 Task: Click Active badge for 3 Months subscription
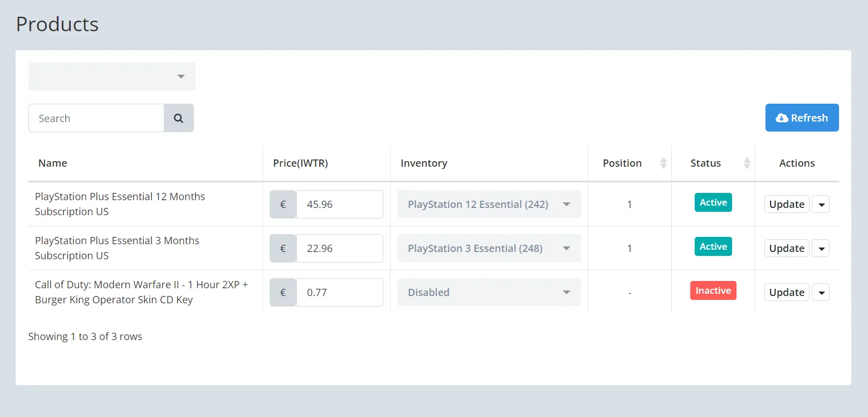coord(713,246)
